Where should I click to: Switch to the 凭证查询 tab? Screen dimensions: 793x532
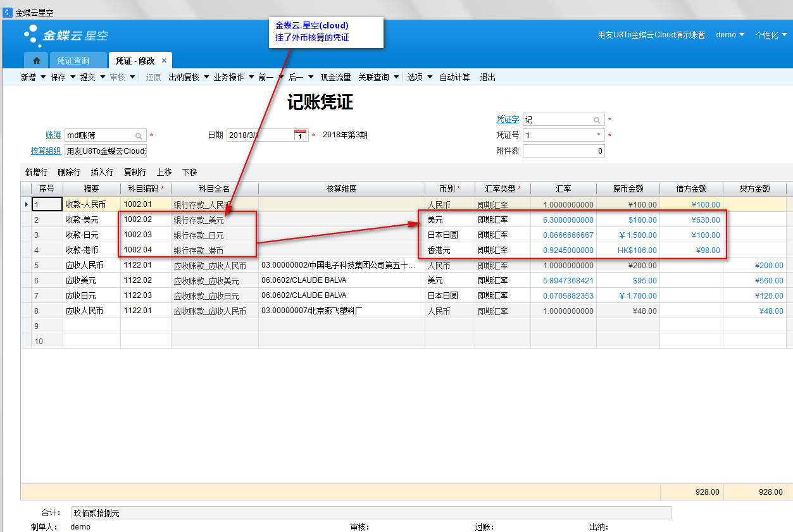point(73,61)
